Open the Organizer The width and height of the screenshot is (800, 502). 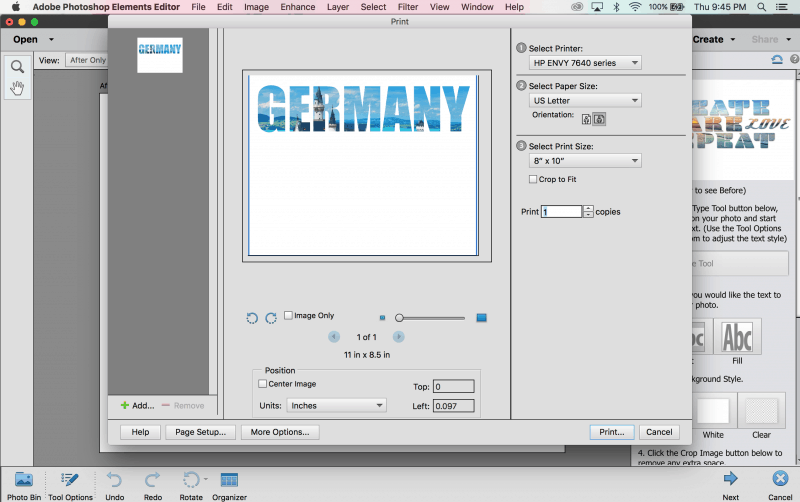229,486
